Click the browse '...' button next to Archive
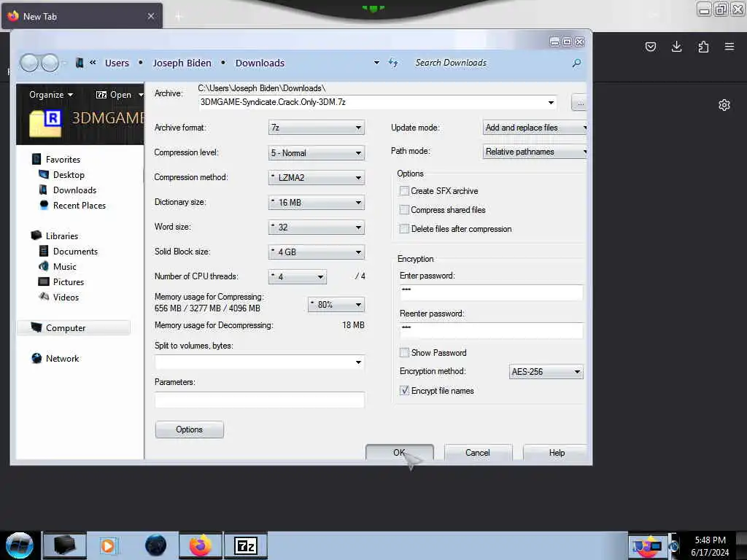 click(x=579, y=102)
